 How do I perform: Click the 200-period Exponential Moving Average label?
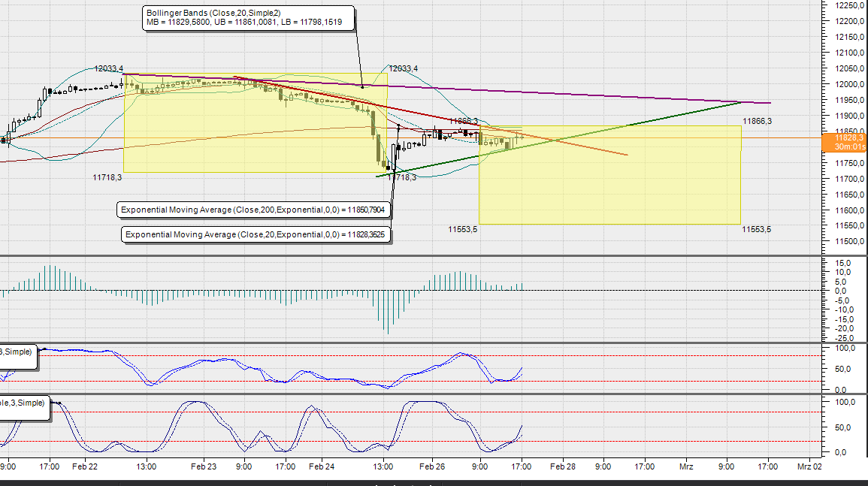click(x=253, y=210)
